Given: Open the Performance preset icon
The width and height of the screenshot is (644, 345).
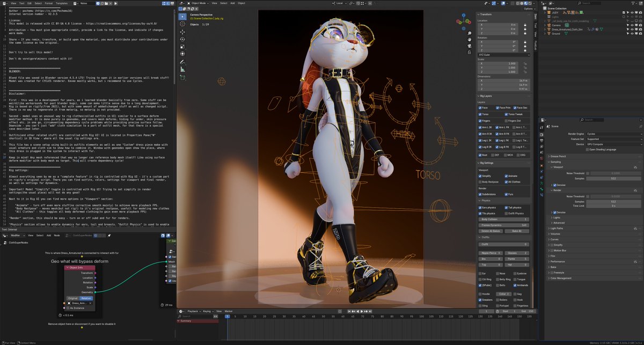Looking at the screenshot, I should [635, 261].
